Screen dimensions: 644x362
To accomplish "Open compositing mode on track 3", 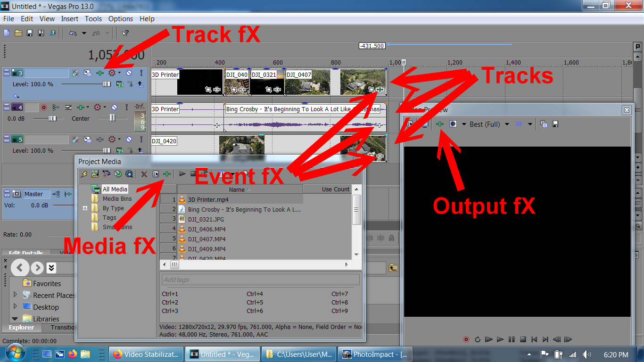I will (x=120, y=84).
